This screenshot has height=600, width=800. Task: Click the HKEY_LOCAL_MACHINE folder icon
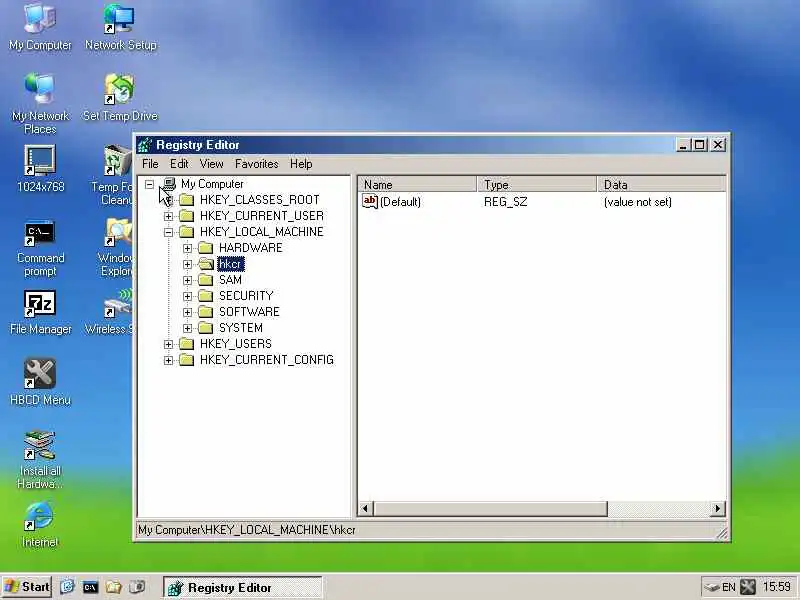click(x=186, y=232)
